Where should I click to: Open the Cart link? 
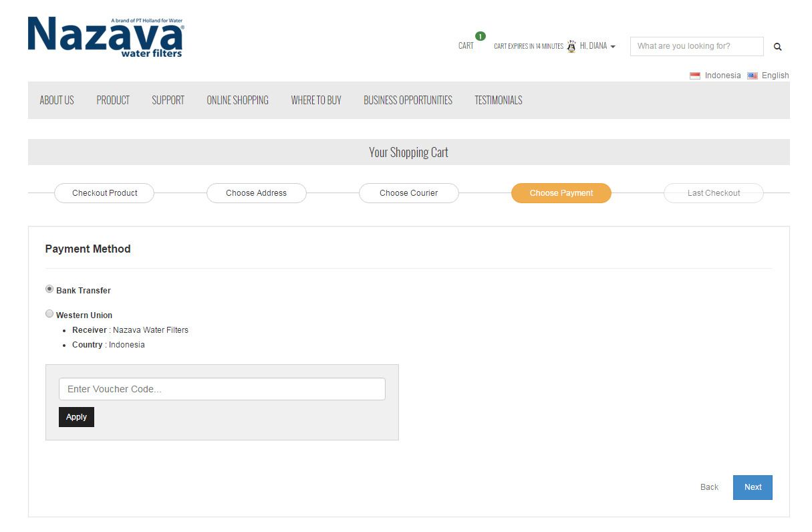[466, 46]
